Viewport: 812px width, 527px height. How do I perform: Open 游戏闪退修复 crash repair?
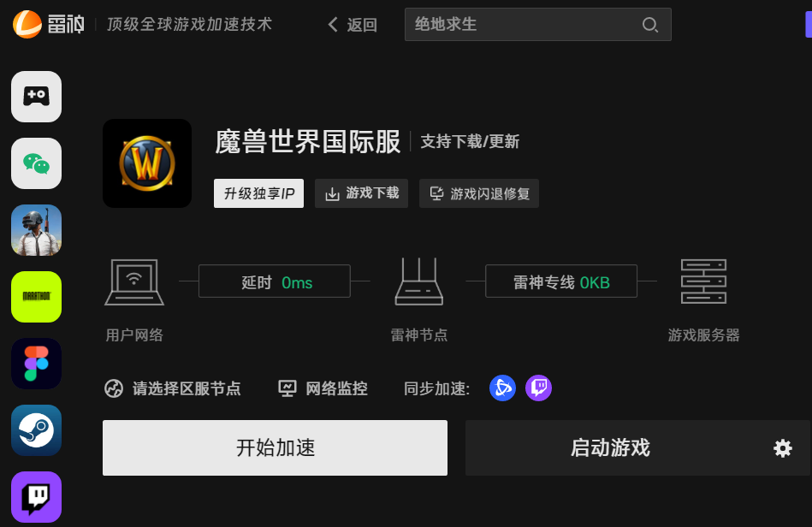tap(478, 192)
